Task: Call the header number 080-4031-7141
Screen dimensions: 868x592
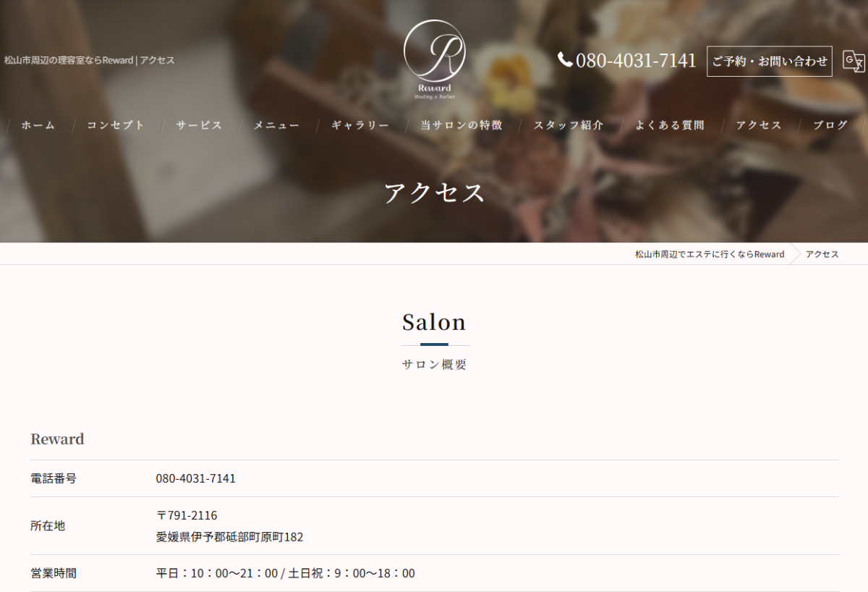Action: coord(636,61)
